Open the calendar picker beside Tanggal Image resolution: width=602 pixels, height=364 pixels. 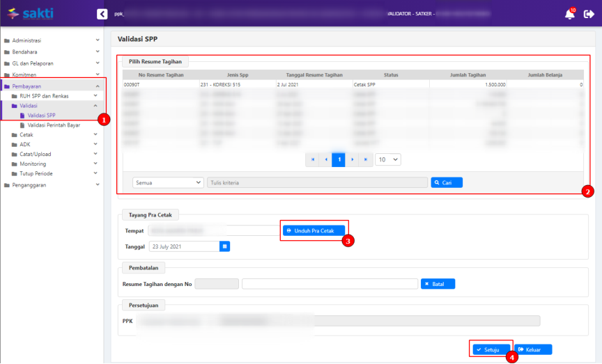coord(224,246)
